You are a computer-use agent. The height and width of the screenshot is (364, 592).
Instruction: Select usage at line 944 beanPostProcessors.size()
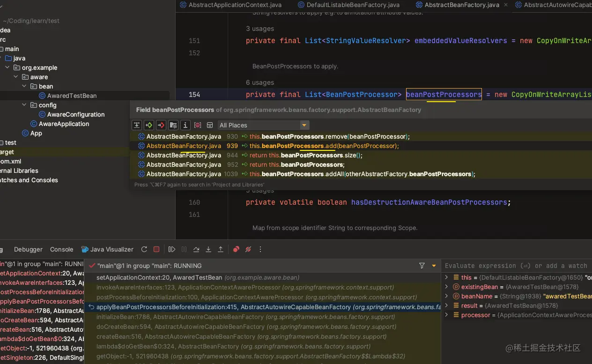pyautogui.click(x=361, y=155)
